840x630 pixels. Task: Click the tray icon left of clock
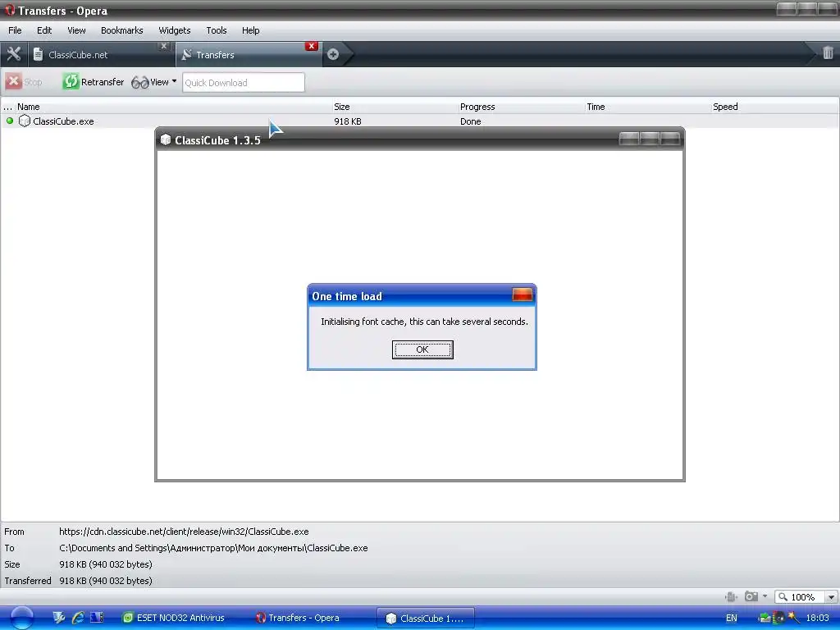793,618
